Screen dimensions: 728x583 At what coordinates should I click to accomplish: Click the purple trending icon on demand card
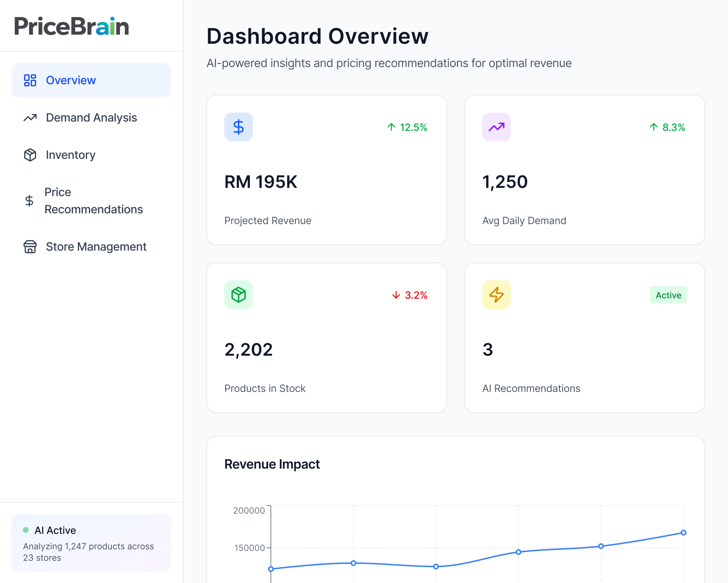point(496,127)
